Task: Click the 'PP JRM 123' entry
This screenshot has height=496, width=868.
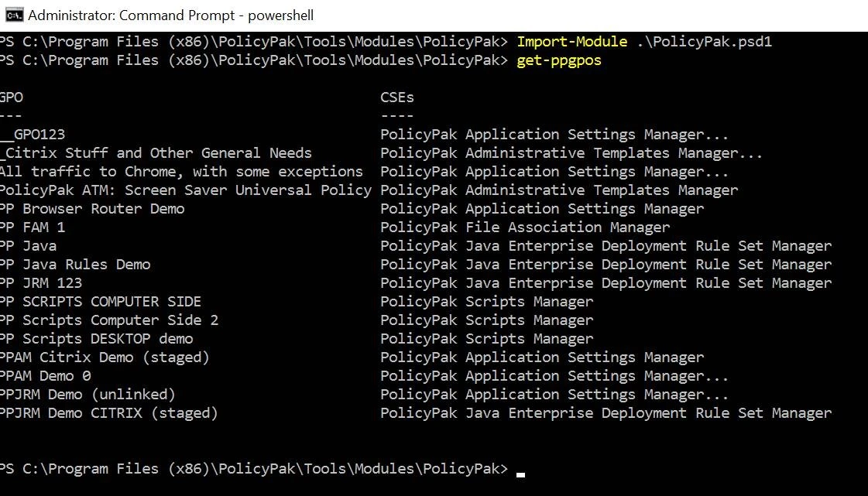Action: point(41,283)
